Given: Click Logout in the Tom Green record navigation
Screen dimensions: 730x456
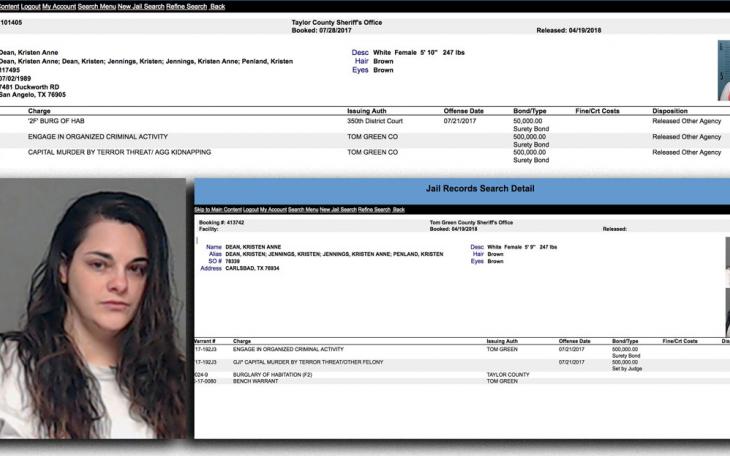Looking at the screenshot, I should click(251, 210).
